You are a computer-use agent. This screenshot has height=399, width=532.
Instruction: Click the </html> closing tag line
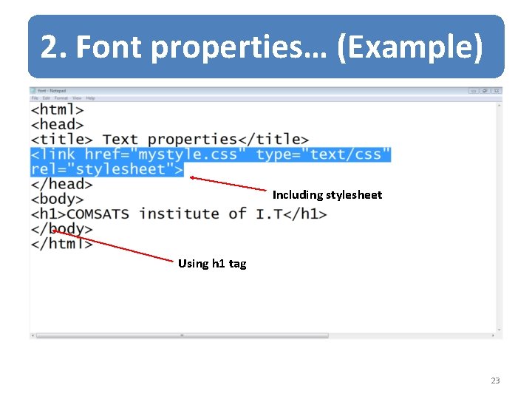(62, 244)
